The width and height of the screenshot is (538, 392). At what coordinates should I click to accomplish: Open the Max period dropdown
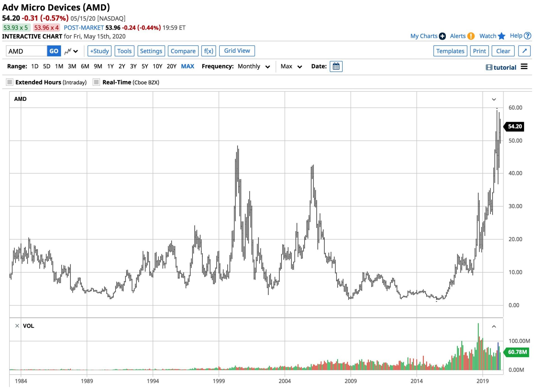pos(291,66)
